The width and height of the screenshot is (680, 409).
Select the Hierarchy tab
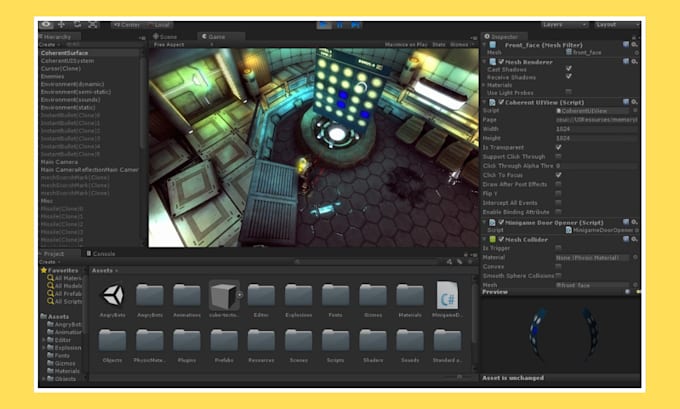click(57, 37)
